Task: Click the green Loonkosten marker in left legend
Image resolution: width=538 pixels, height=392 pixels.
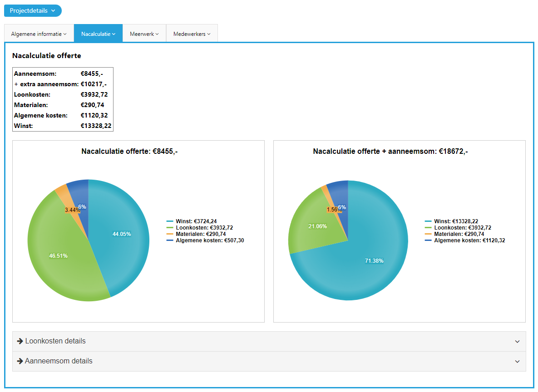Action: 170,228
